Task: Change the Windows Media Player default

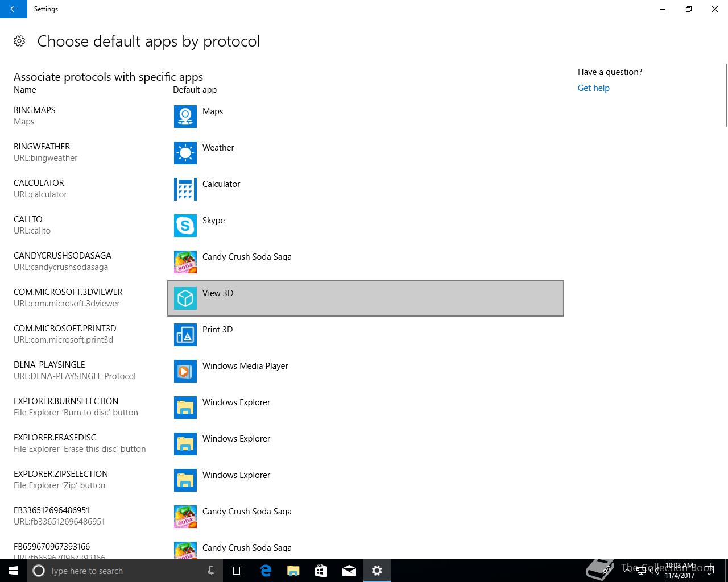Action: point(366,371)
